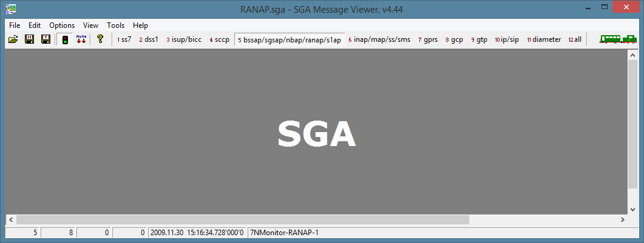Click the status bar cell showing 5
The height and width of the screenshot is (243, 644).
(x=22, y=233)
